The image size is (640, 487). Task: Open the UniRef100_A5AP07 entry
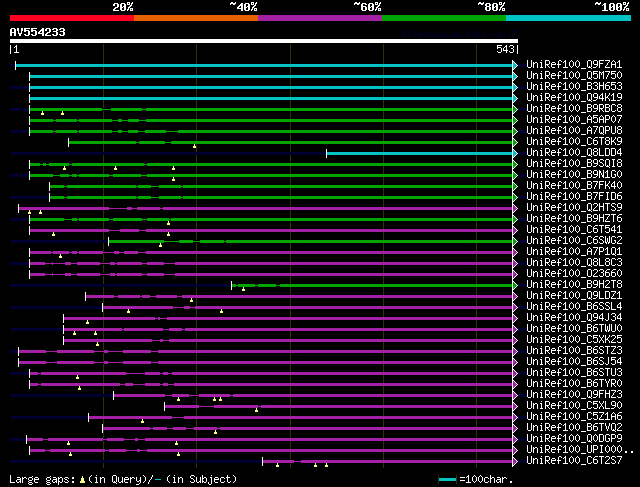pos(574,120)
